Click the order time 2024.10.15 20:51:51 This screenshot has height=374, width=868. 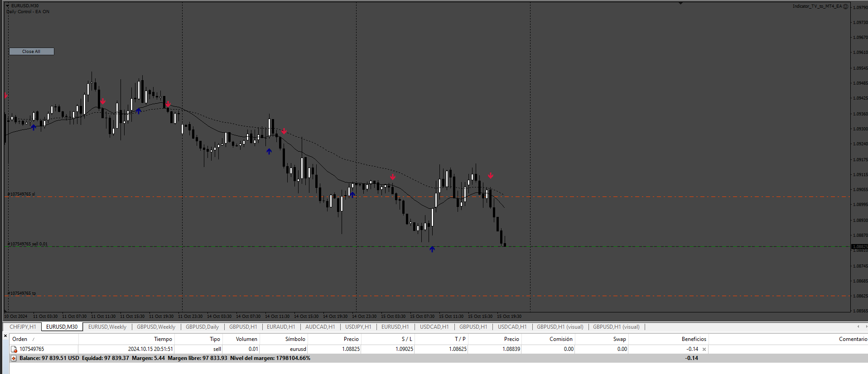[150, 349]
